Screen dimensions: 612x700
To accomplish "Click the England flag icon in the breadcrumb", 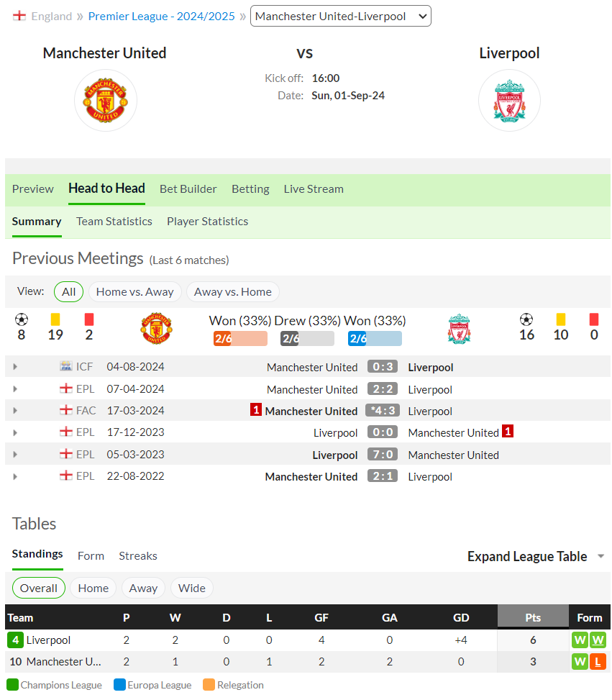I will 19,16.
